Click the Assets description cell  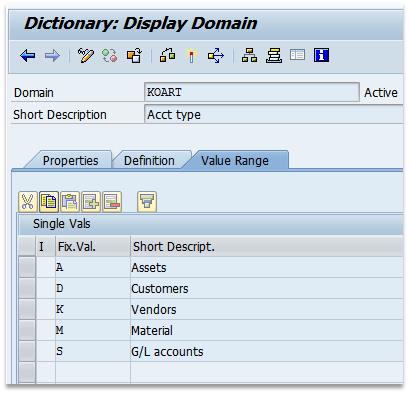coord(267,267)
